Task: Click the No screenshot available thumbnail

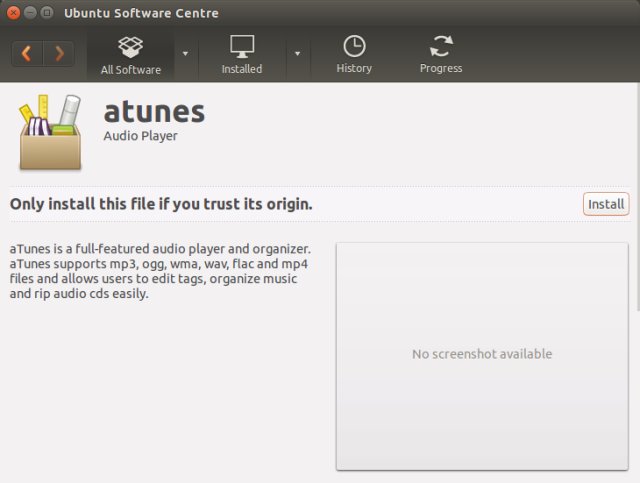Action: coord(482,356)
